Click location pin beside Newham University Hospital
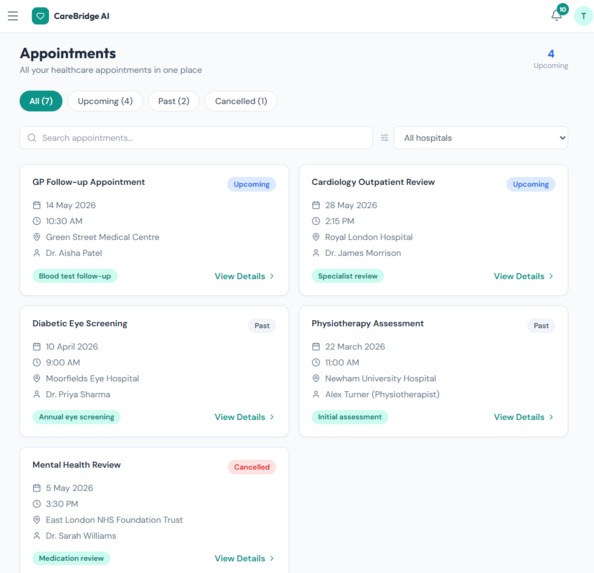This screenshot has width=594, height=573. pos(316,378)
